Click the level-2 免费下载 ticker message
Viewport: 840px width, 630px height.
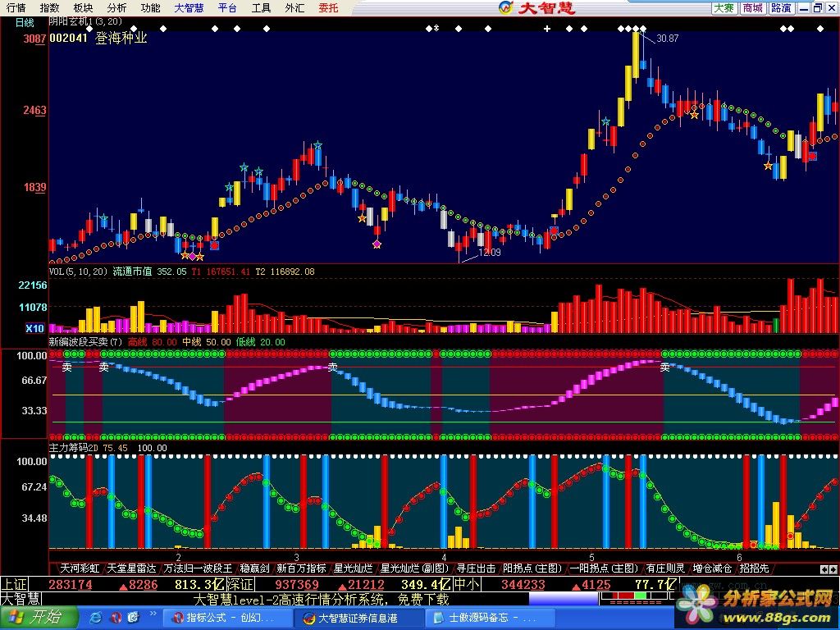pyautogui.click(x=321, y=599)
